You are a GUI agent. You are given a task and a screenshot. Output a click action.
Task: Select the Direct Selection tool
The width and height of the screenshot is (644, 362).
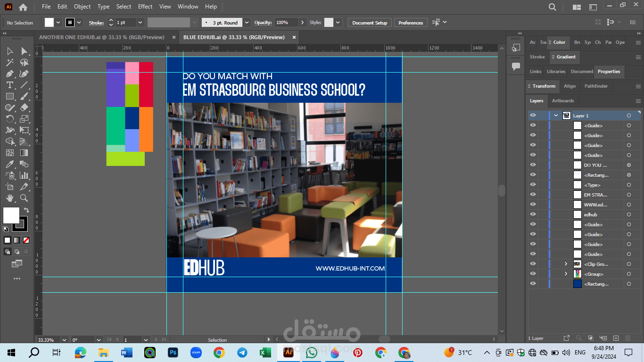pos(24,51)
